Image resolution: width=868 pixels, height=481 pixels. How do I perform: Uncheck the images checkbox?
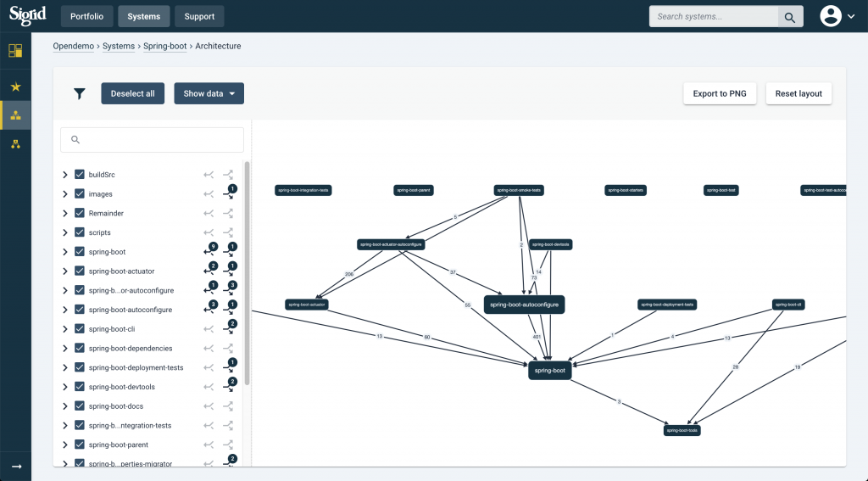tap(79, 194)
